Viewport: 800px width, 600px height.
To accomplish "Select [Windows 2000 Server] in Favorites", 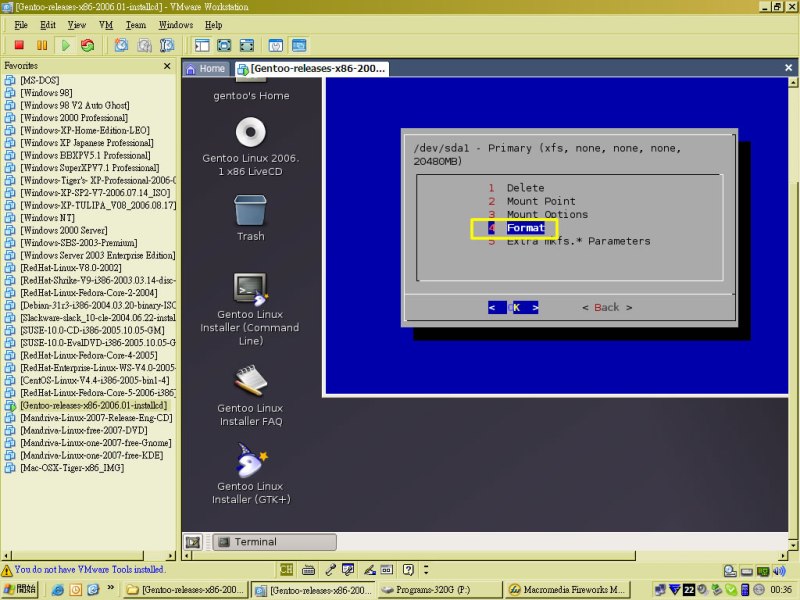I will point(63,230).
